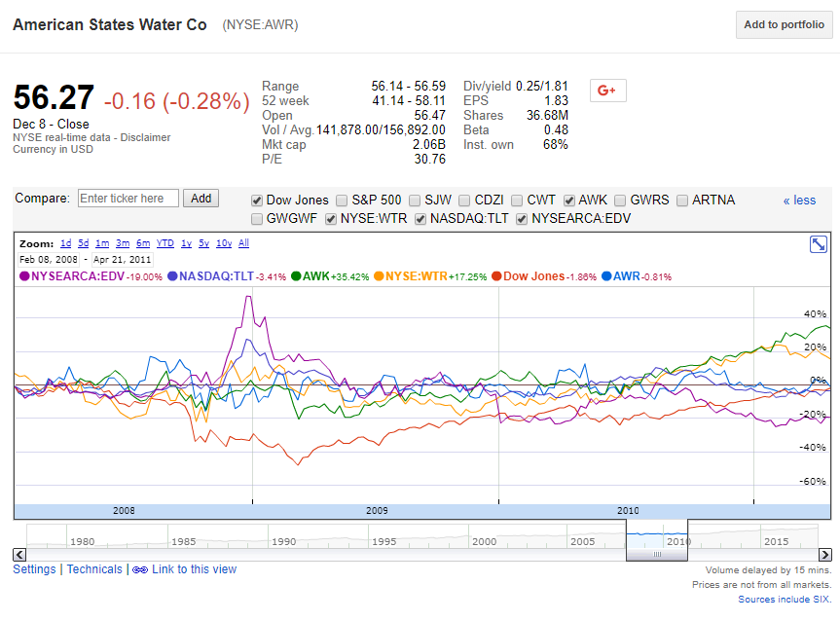Click the blue AWR legend swatch
The height and width of the screenshot is (621, 840).
coord(606,276)
